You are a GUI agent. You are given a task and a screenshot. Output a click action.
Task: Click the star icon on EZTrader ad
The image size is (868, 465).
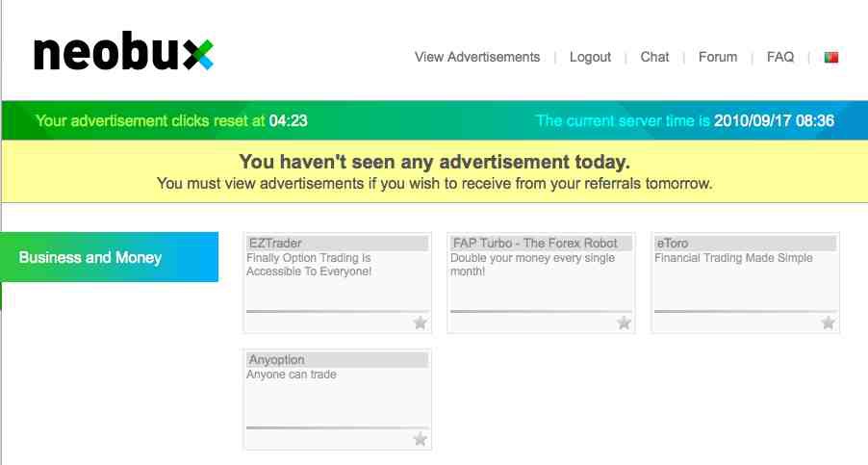tap(420, 323)
